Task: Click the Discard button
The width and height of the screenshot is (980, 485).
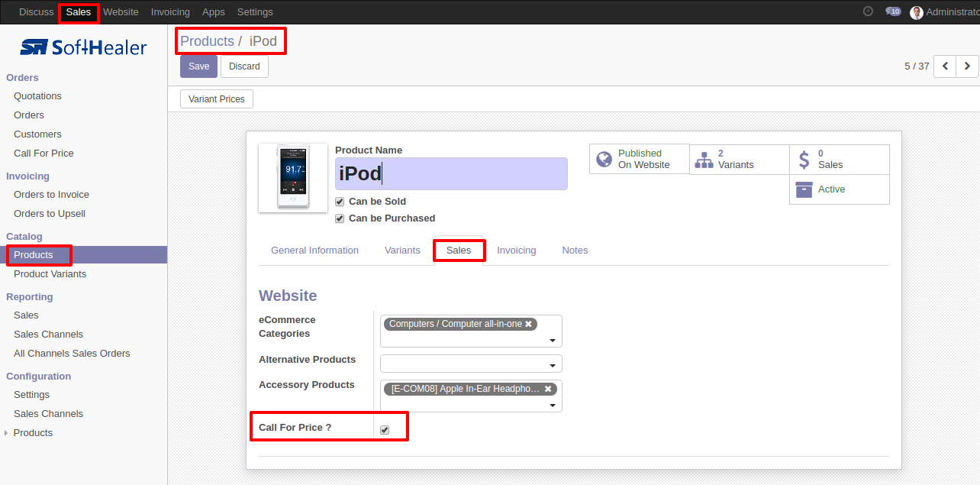Action: tap(244, 66)
